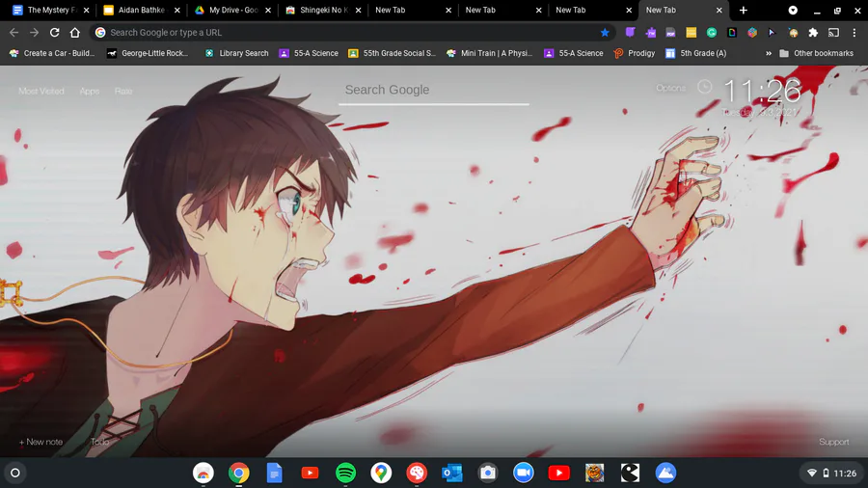Open the Camera app on the shelf
The image size is (868, 488).
488,473
